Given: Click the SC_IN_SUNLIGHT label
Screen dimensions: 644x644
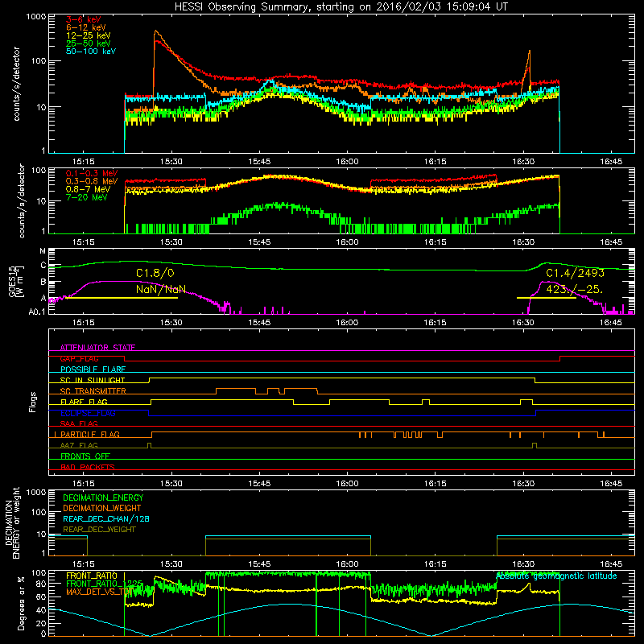Looking at the screenshot, I should point(93,380).
